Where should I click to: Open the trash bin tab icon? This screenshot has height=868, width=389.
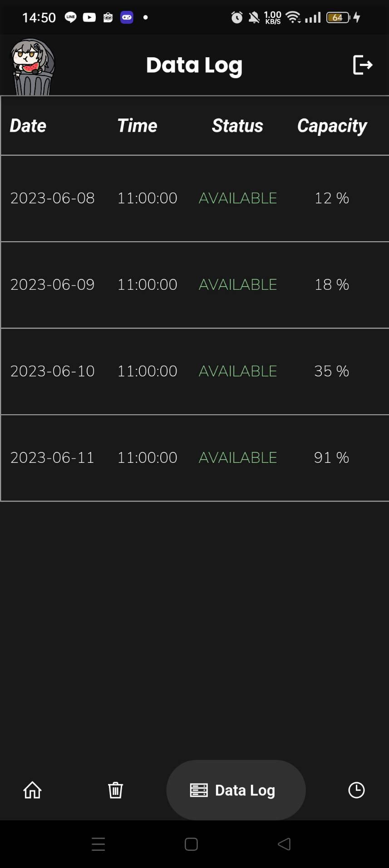115,790
